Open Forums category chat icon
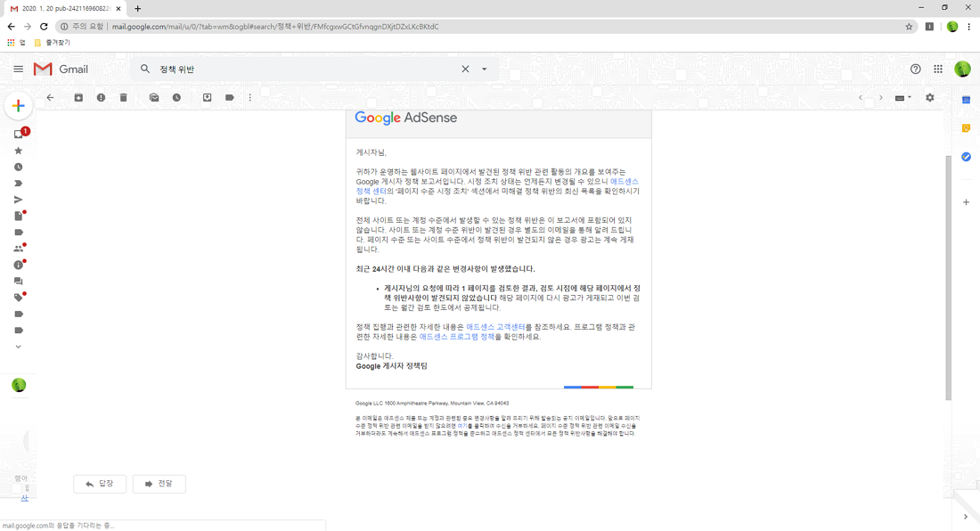The width and height of the screenshot is (980, 531). click(18, 282)
